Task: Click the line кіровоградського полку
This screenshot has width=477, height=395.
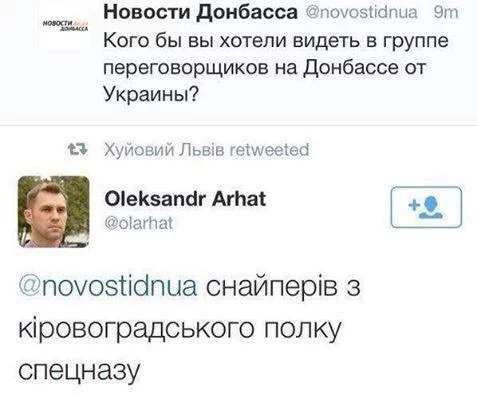Action: pos(180,330)
